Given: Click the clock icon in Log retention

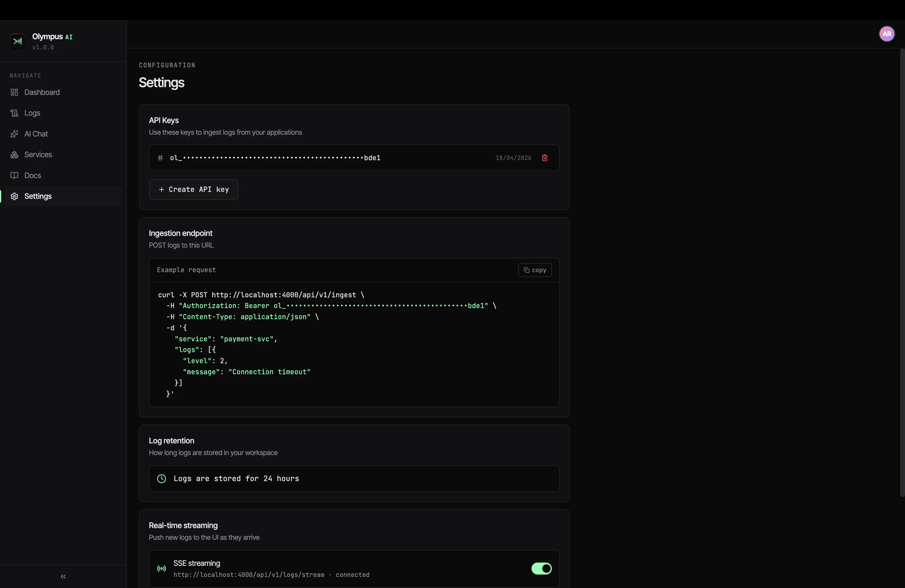Looking at the screenshot, I should point(162,478).
